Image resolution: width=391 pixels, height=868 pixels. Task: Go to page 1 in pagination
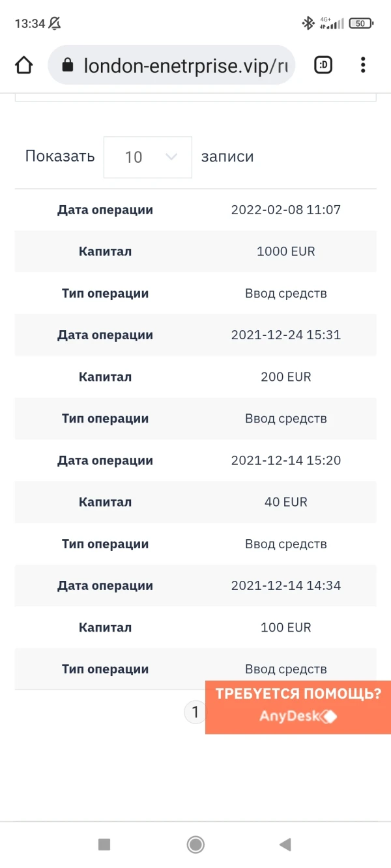(x=194, y=712)
